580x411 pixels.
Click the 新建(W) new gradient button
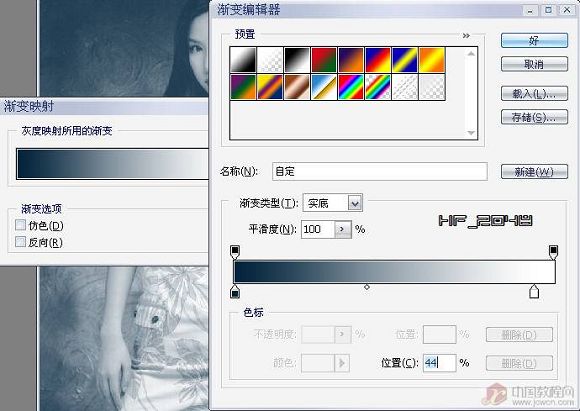(534, 172)
